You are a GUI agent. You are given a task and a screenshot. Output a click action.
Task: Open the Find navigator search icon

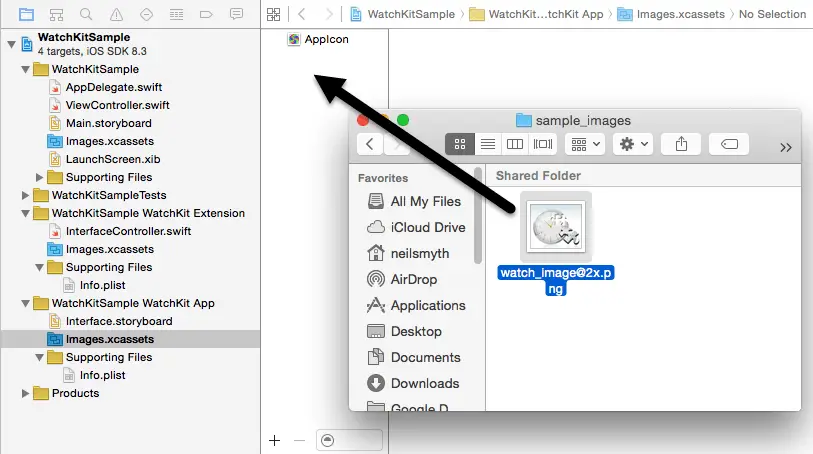87,14
